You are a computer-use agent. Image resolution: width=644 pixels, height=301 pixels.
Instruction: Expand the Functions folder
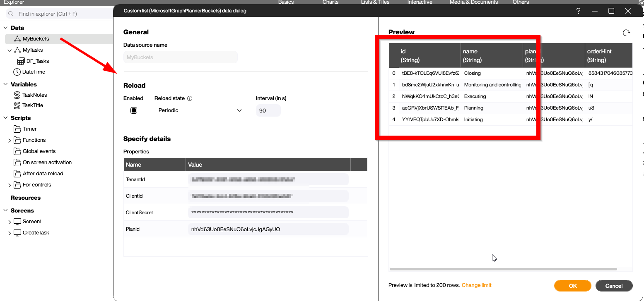coord(10,140)
